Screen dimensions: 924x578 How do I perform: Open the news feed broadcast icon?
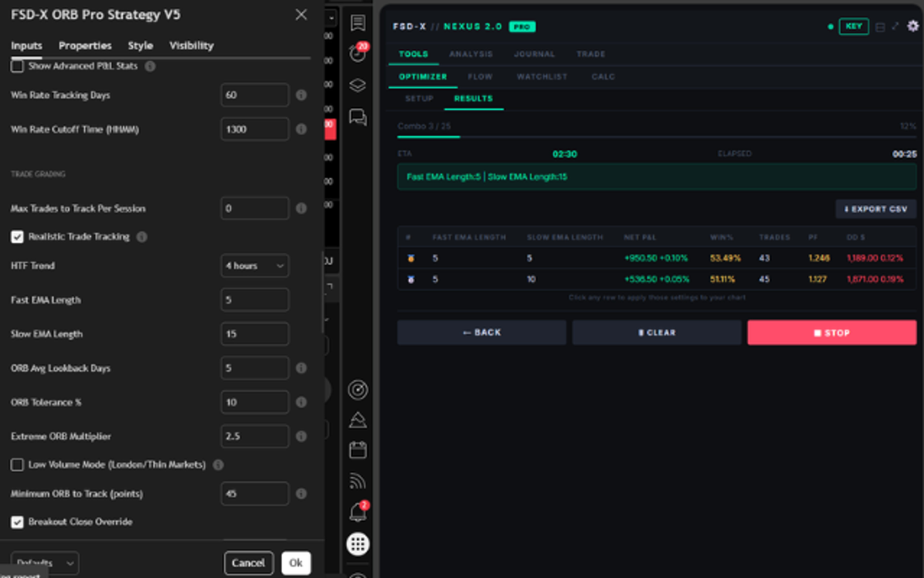pyautogui.click(x=358, y=481)
